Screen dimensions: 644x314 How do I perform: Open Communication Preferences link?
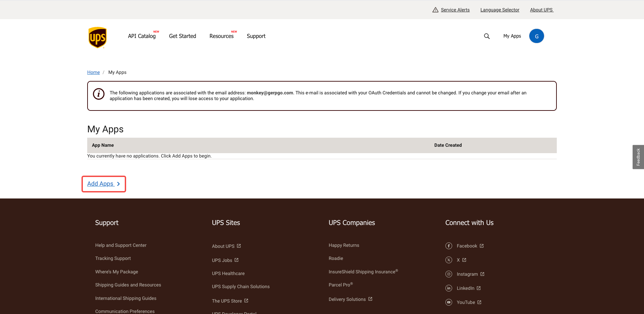[x=125, y=311]
